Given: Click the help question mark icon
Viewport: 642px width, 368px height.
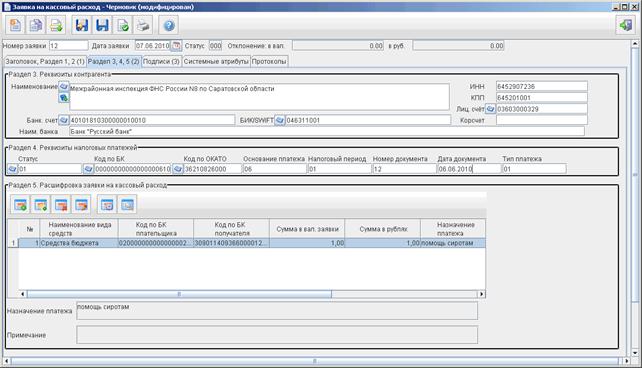Looking at the screenshot, I should [x=169, y=25].
